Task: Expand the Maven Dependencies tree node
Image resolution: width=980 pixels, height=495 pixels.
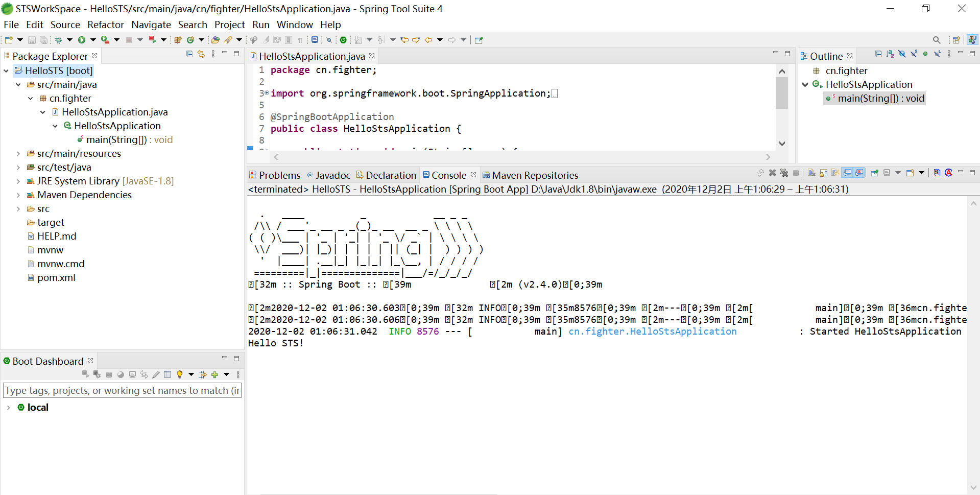Action: 18,195
